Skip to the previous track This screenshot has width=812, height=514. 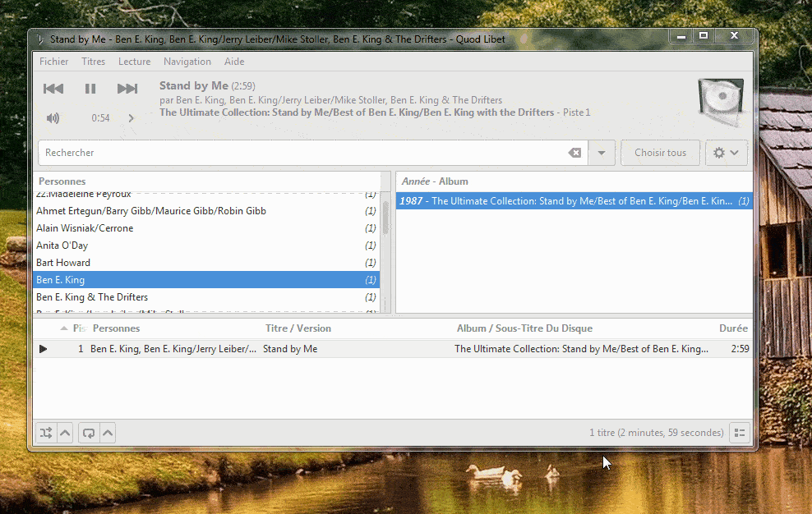coord(53,89)
